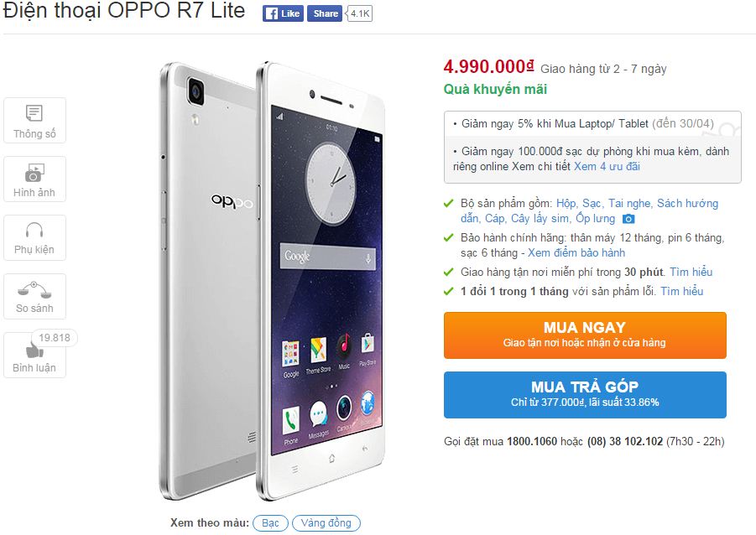Click Tìm hiểu link about 1 đổi 1
The image size is (756, 535).
point(682,292)
